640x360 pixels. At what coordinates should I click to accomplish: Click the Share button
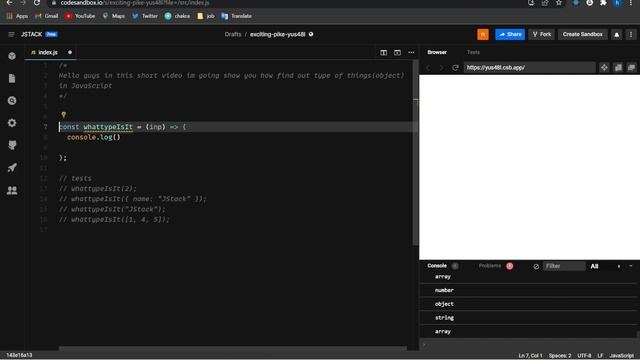[510, 34]
